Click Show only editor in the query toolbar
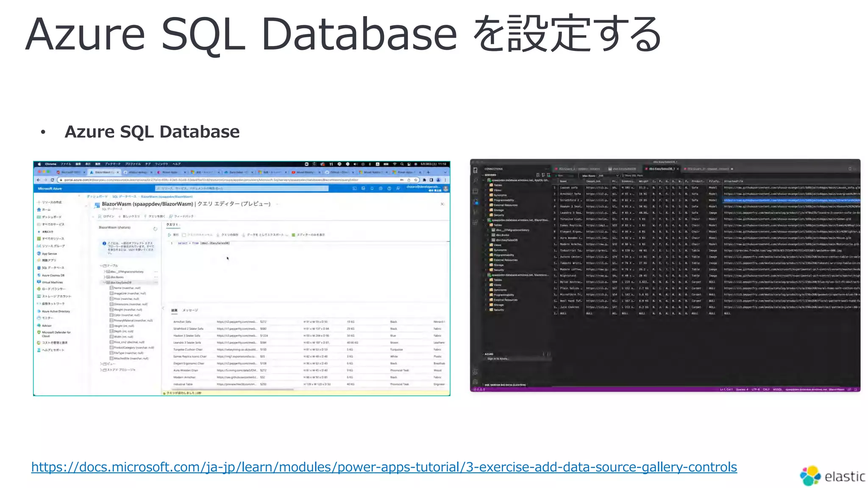Image resolution: width=868 pixels, height=488 pixels. tap(309, 235)
